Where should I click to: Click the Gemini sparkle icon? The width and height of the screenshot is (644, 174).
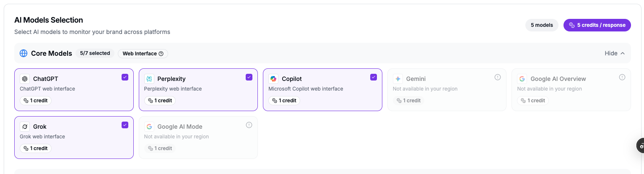(x=398, y=79)
